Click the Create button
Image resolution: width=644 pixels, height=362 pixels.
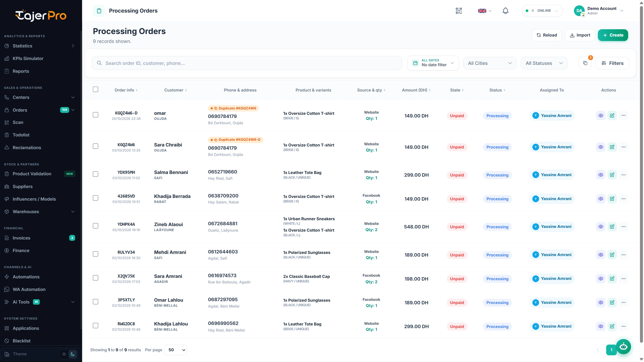[613, 35]
